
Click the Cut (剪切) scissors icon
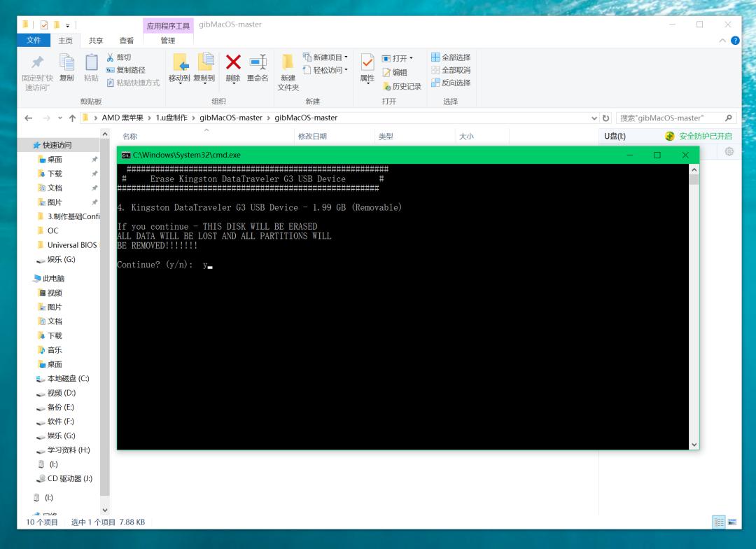(111, 57)
